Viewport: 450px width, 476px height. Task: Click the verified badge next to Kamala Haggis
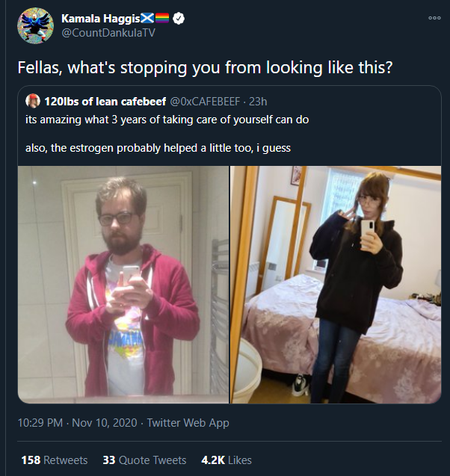[179, 19]
